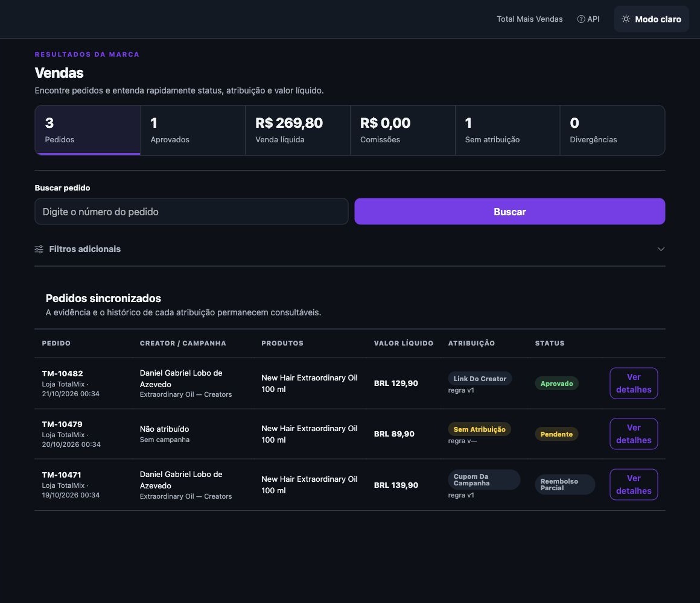Screen dimensions: 700x603
Task: Click creator name in TM-10471 row
Action: pyautogui.click(x=181, y=480)
